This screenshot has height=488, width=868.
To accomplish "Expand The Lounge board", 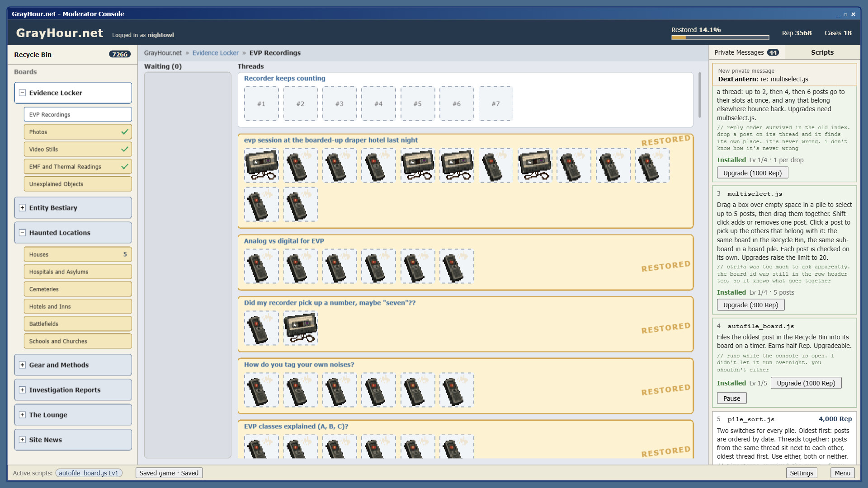I will coord(22,415).
